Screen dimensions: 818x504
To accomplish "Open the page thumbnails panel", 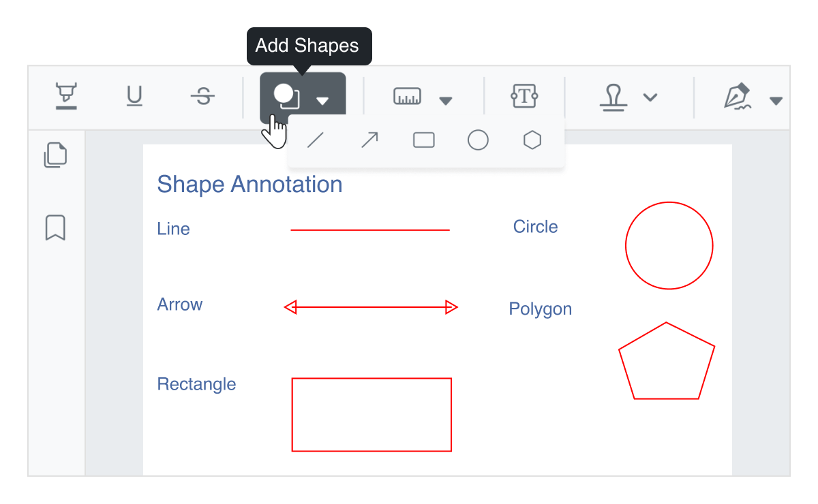I will coord(55,155).
